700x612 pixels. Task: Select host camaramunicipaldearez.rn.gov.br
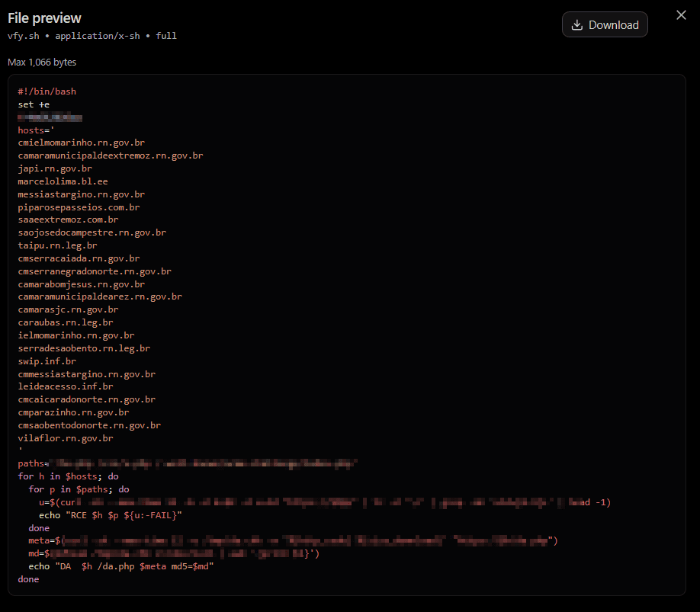coord(100,296)
